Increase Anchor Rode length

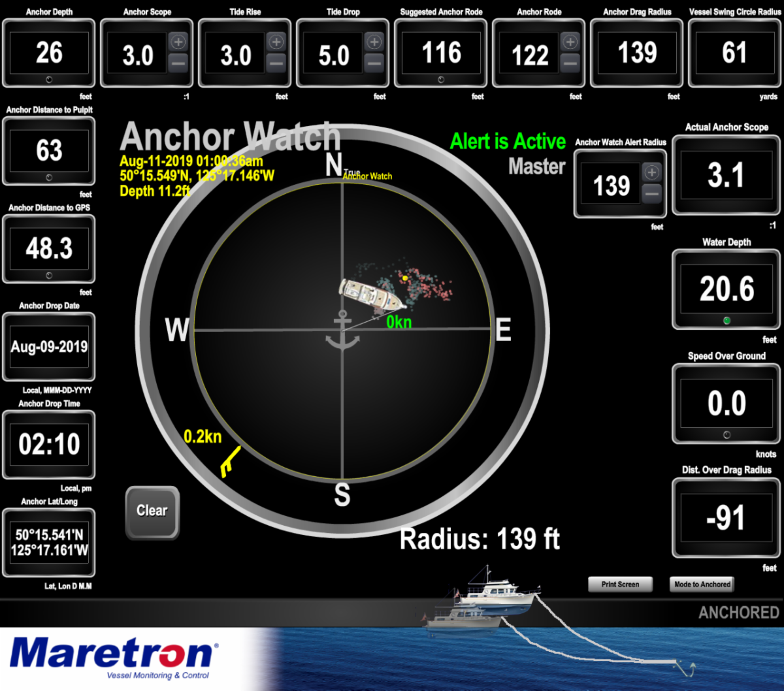pyautogui.click(x=570, y=42)
